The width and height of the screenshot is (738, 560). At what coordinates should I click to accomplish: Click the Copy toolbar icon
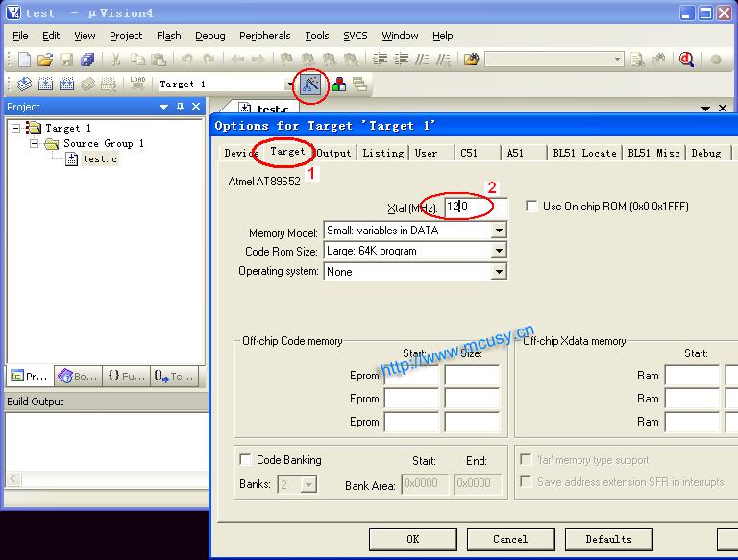point(137,60)
